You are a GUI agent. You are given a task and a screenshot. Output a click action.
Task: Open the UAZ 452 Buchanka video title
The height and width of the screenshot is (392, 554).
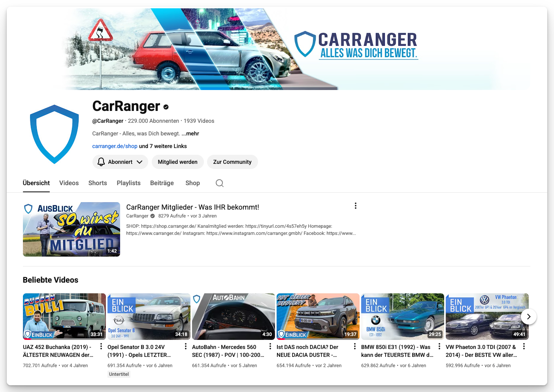point(58,351)
